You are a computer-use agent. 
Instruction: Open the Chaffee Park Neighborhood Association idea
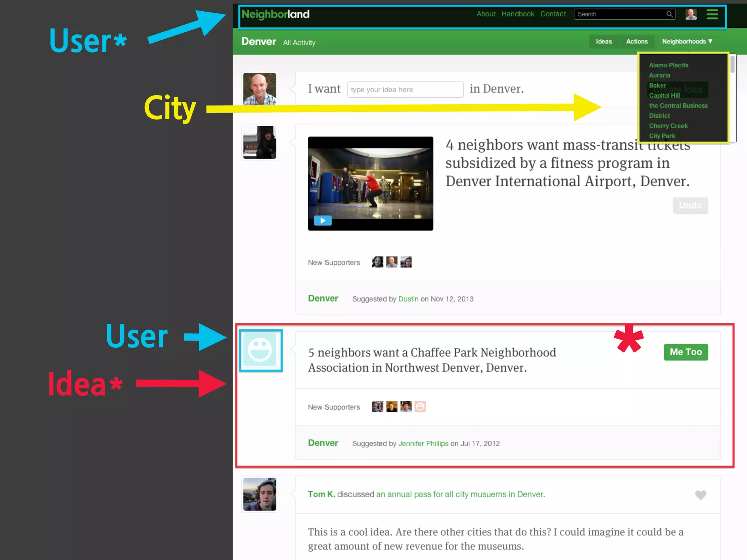coord(432,360)
